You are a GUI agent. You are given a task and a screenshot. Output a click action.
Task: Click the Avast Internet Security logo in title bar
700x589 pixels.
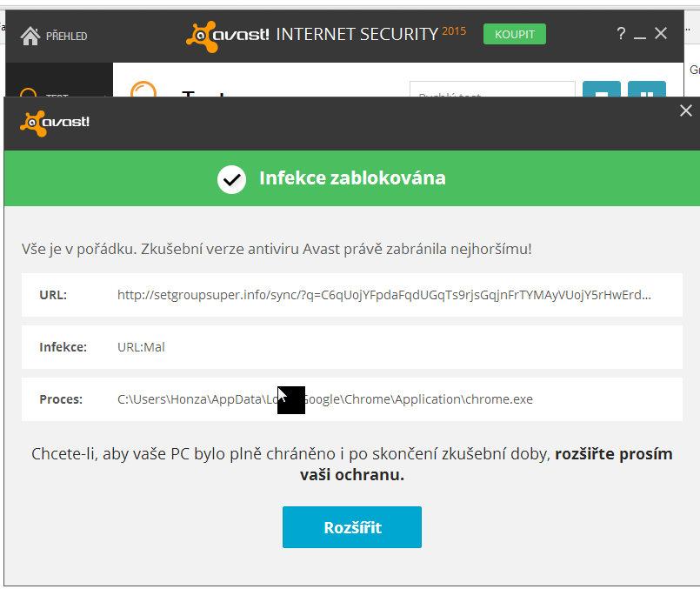tap(325, 35)
